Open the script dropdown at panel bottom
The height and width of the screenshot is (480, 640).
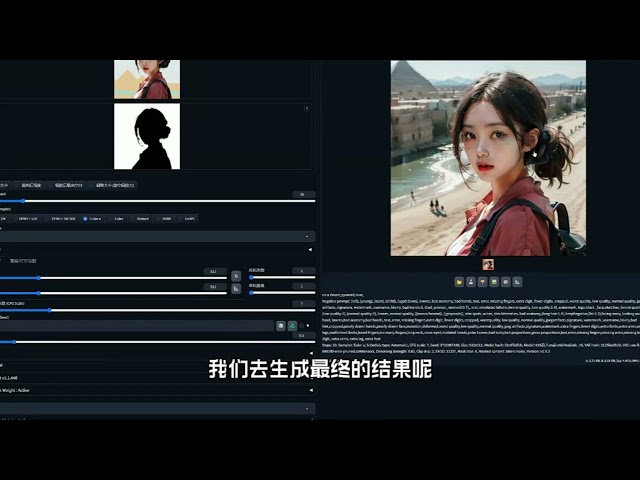click(x=158, y=408)
